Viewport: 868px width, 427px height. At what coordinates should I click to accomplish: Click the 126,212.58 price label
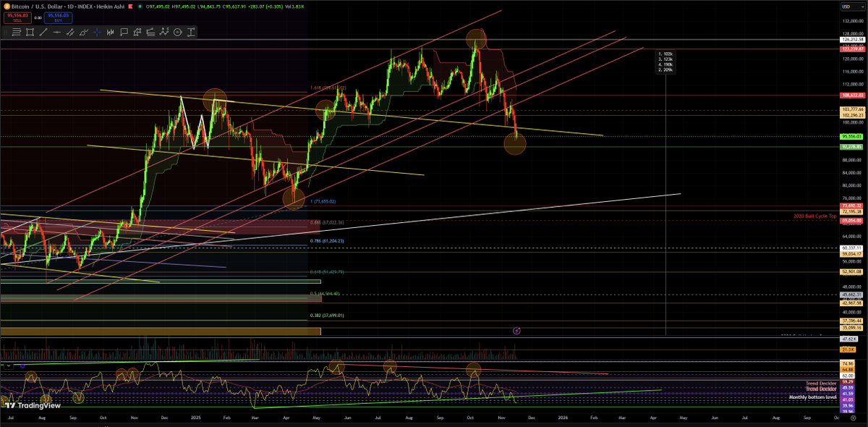pyautogui.click(x=852, y=40)
